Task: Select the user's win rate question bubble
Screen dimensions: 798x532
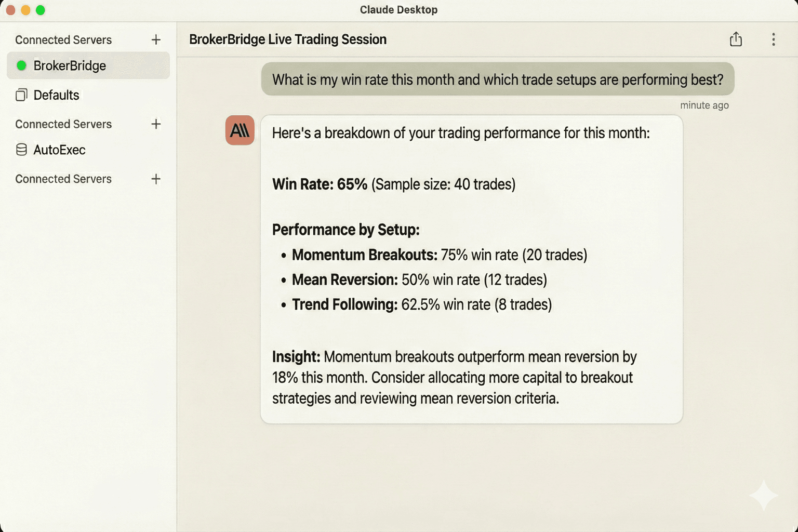Action: 497,79
